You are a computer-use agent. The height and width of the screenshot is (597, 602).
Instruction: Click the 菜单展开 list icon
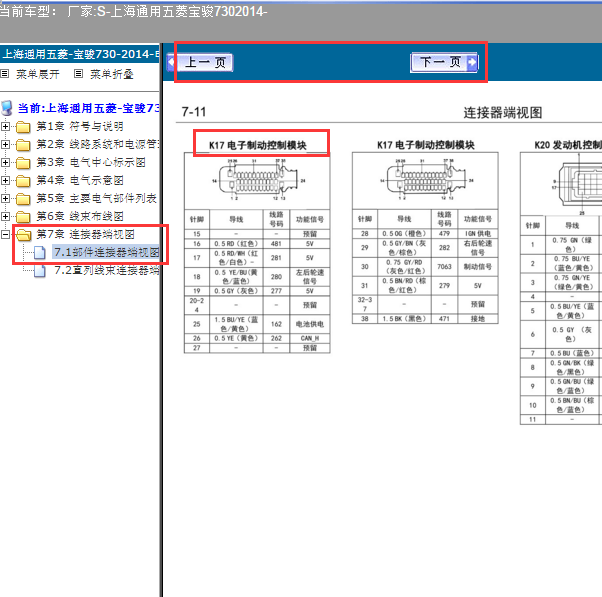click(x=5, y=73)
